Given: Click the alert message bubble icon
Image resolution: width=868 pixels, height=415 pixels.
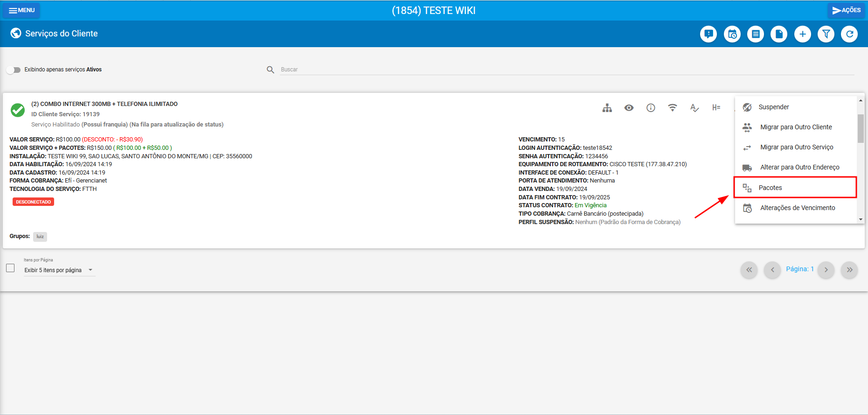Looking at the screenshot, I should tap(708, 34).
